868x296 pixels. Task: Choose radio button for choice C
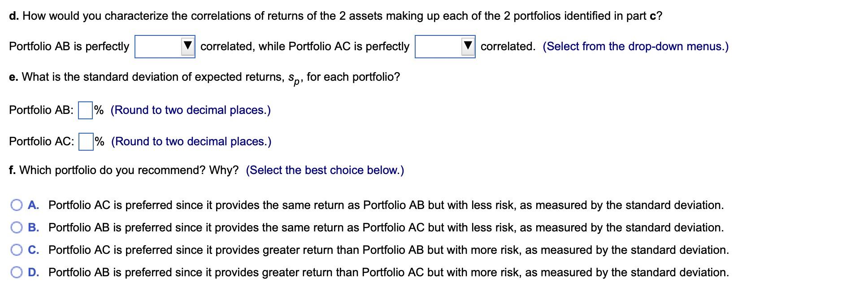coord(17,250)
